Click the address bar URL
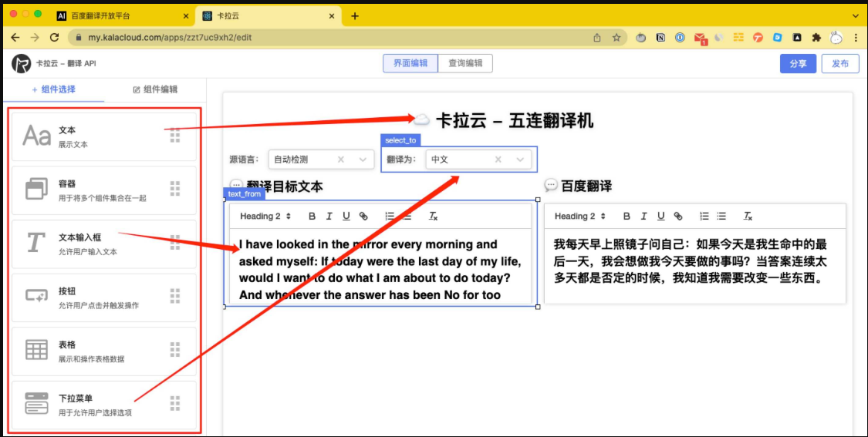 click(170, 38)
